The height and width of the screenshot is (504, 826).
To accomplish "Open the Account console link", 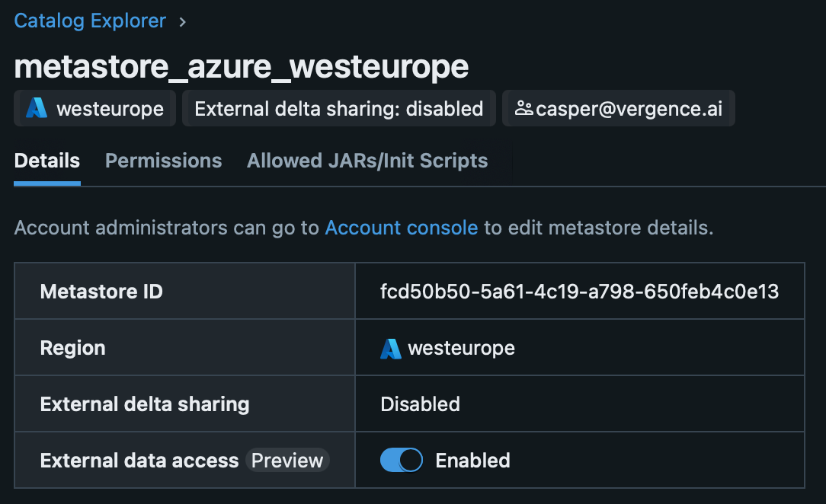I will (402, 228).
